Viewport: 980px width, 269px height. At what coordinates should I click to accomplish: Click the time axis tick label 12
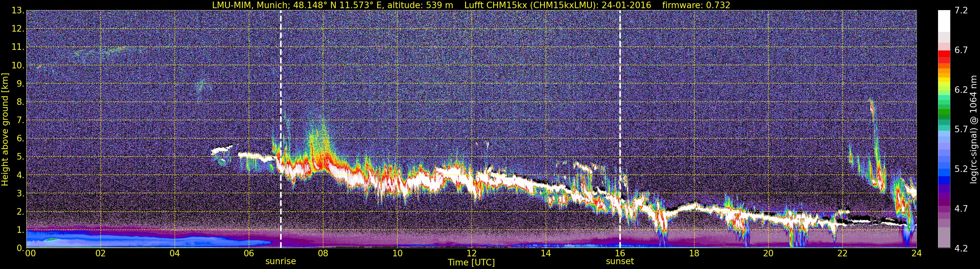[471, 253]
